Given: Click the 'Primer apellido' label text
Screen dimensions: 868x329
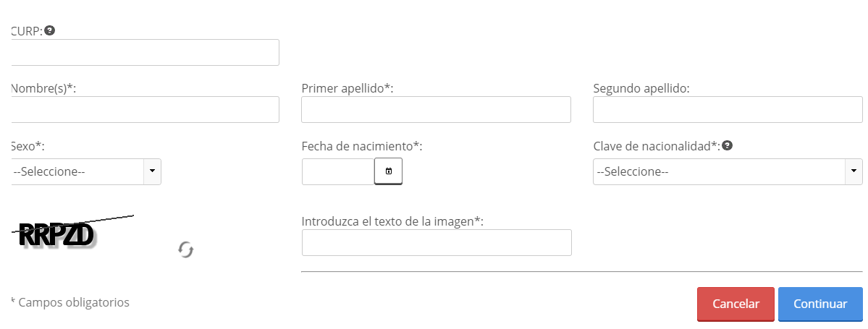Looking at the screenshot, I should 347,88.
